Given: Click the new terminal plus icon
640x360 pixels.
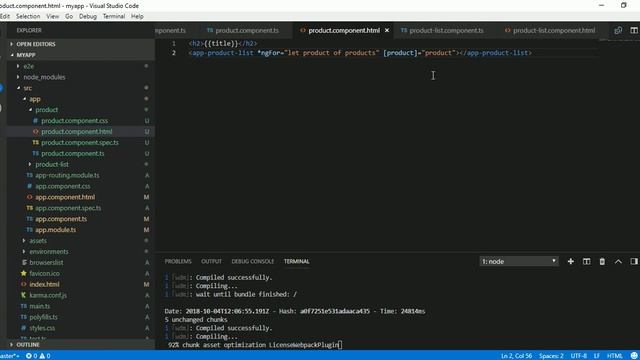Looking at the screenshot, I should [x=571, y=261].
